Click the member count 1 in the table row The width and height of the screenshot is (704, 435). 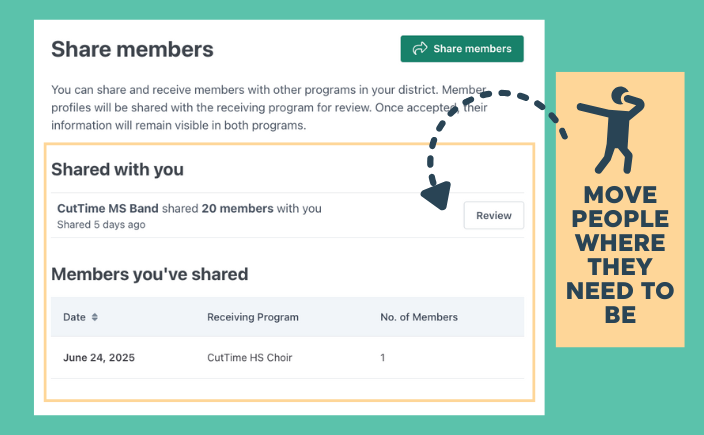(x=383, y=356)
